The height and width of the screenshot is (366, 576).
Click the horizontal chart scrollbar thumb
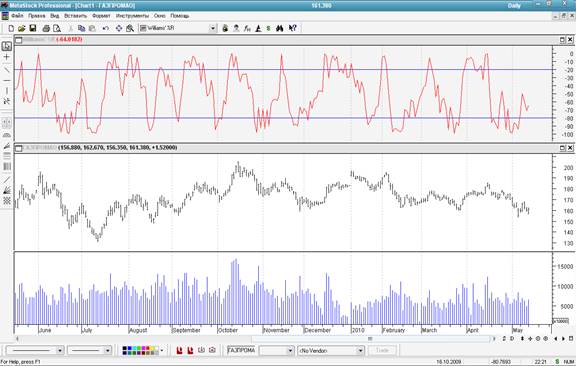(x=370, y=338)
